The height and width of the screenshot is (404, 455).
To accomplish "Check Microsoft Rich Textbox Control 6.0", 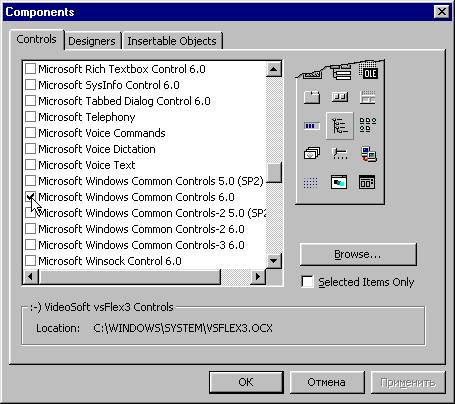I will (x=30, y=69).
